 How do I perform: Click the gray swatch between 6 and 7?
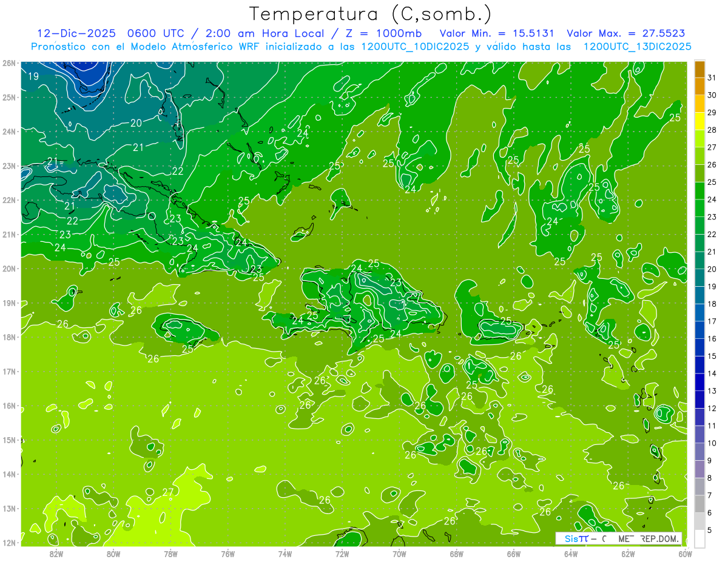699,504
